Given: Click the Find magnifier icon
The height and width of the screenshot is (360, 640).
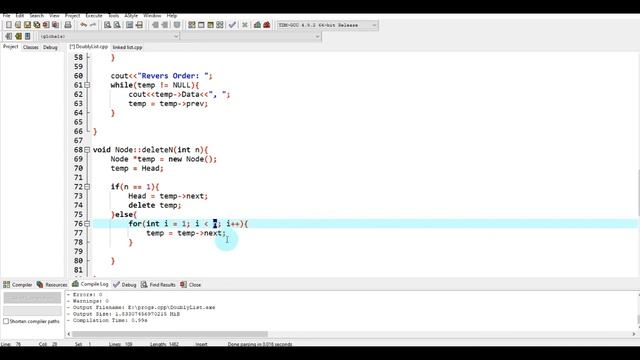Looking at the screenshot, I should [x=107, y=25].
